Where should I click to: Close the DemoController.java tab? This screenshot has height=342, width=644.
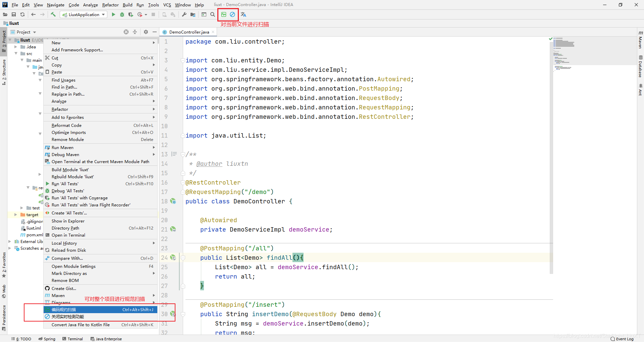(213, 32)
